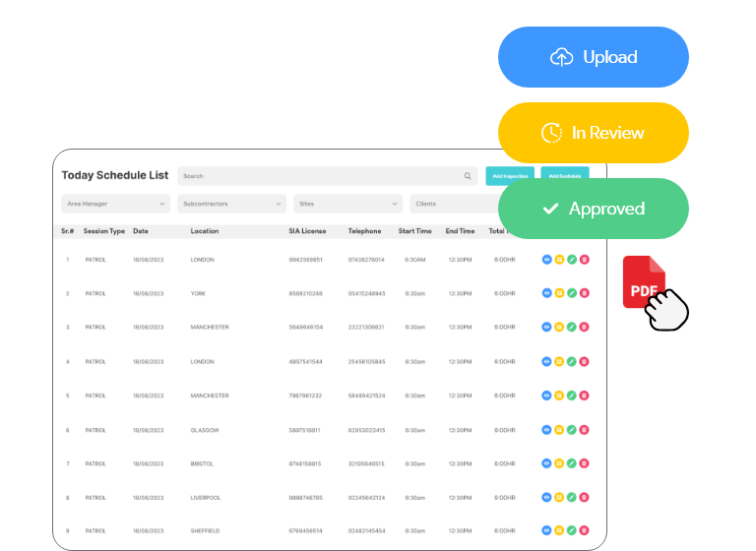The height and width of the screenshot is (551, 756).
Task: Open the Subcontractors filter dropdown
Action: point(231,204)
